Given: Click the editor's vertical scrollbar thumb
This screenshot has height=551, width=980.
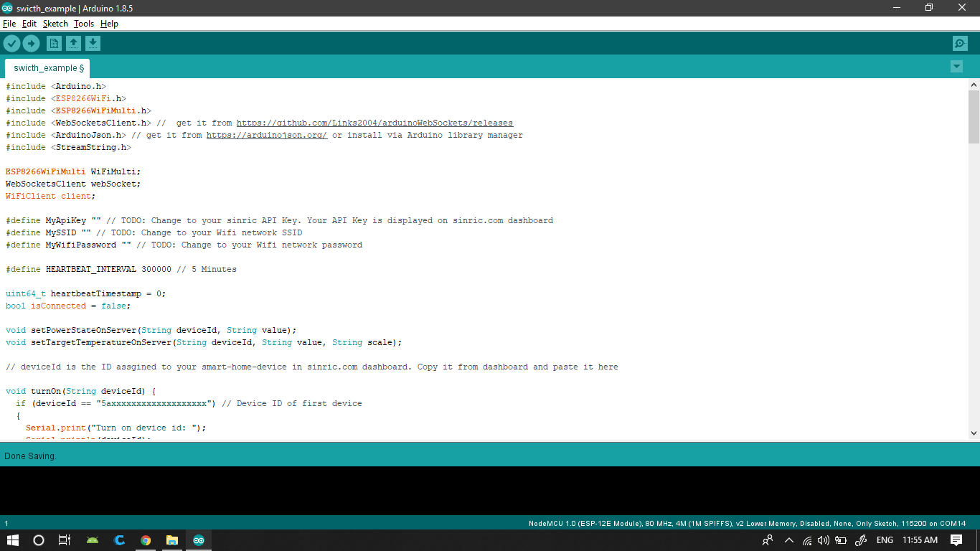Looking at the screenshot, I should [x=974, y=117].
